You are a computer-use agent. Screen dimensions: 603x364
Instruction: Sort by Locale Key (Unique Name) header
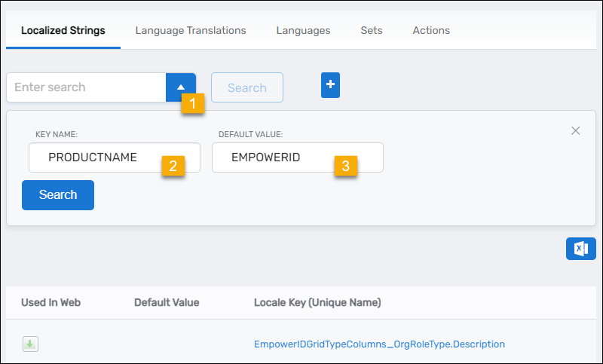tap(317, 302)
